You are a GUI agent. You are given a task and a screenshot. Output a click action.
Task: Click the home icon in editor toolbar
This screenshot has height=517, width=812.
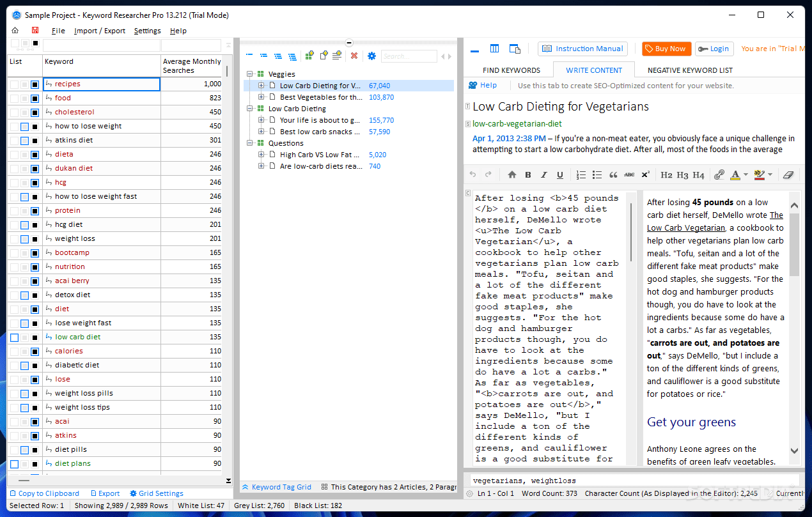511,174
